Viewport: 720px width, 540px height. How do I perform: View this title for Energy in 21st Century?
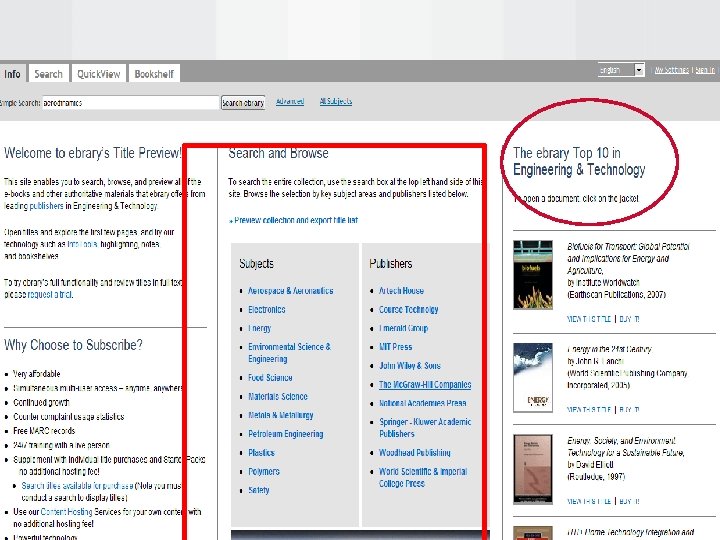[589, 410]
